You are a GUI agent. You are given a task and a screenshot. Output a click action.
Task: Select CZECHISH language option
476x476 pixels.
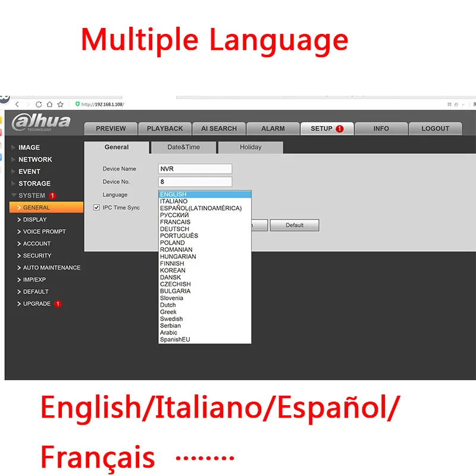[x=205, y=284]
